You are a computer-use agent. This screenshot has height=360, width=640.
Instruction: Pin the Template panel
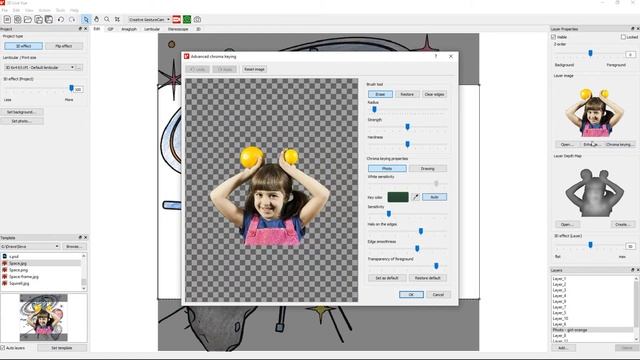point(80,238)
